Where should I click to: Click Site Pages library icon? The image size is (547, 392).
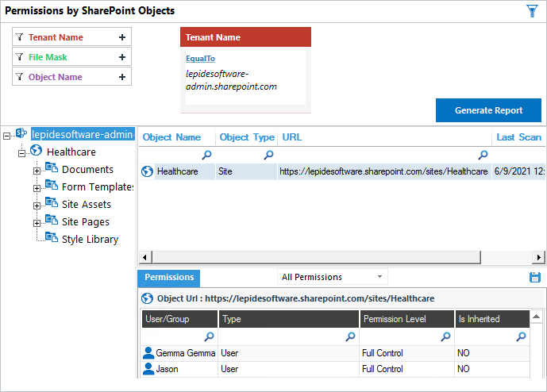52,220
